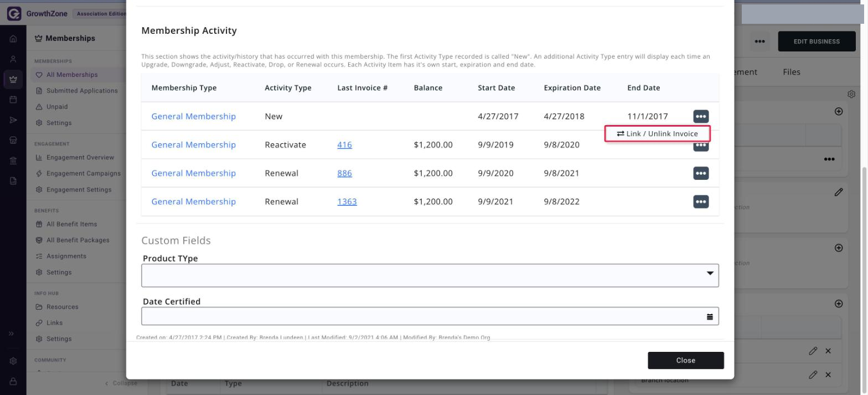Click the EDIT BUSINESS button
Viewport: 868px width, 395px height.
pos(817,41)
